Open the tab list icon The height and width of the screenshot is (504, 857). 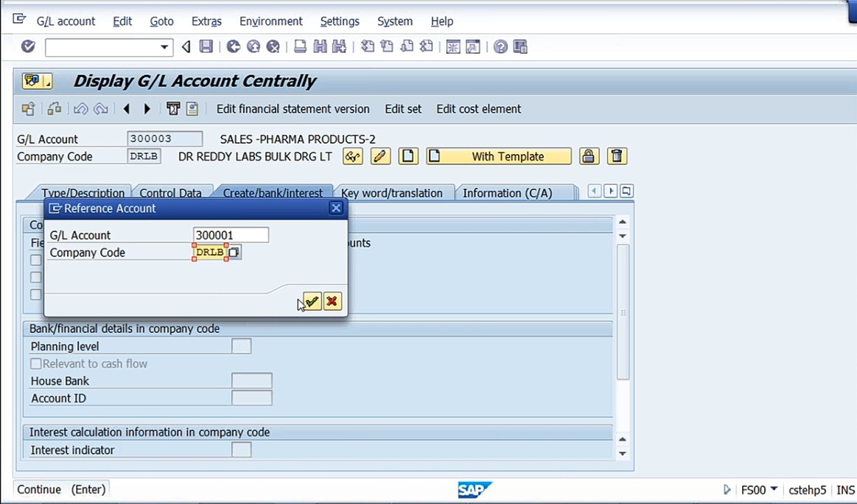tap(626, 191)
